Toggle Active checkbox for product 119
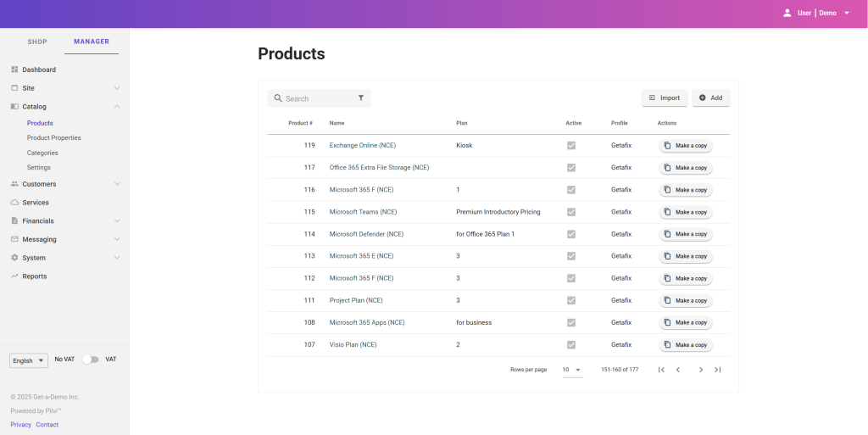868x435 pixels. (x=571, y=146)
